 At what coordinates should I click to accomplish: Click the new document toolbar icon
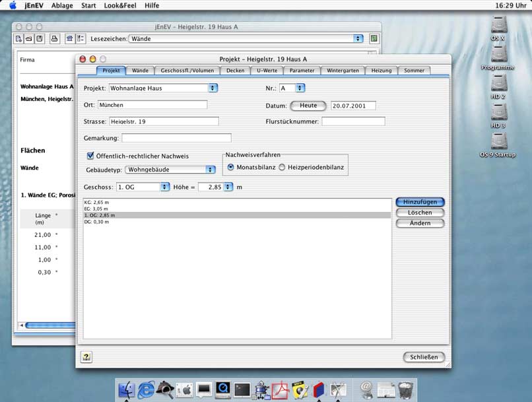tap(19, 39)
